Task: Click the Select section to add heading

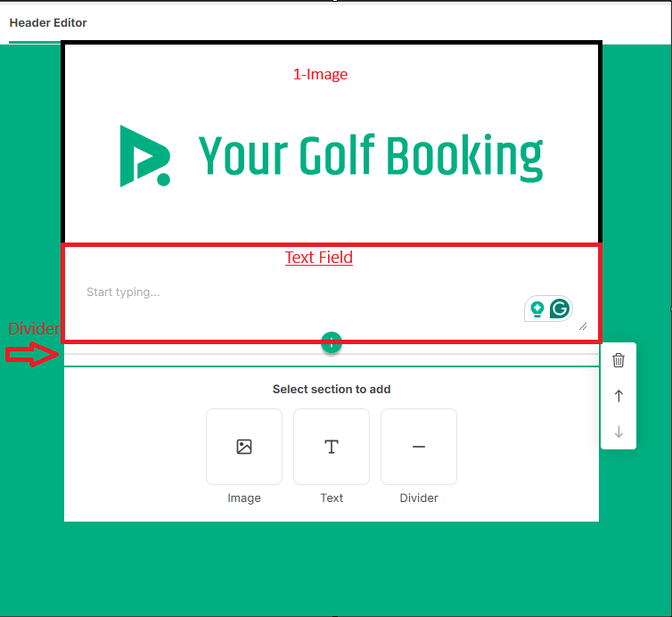Action: point(332,390)
